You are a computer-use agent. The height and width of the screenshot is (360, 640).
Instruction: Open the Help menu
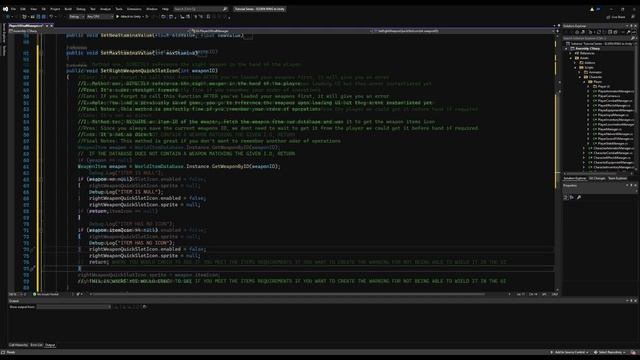(x=165, y=9)
